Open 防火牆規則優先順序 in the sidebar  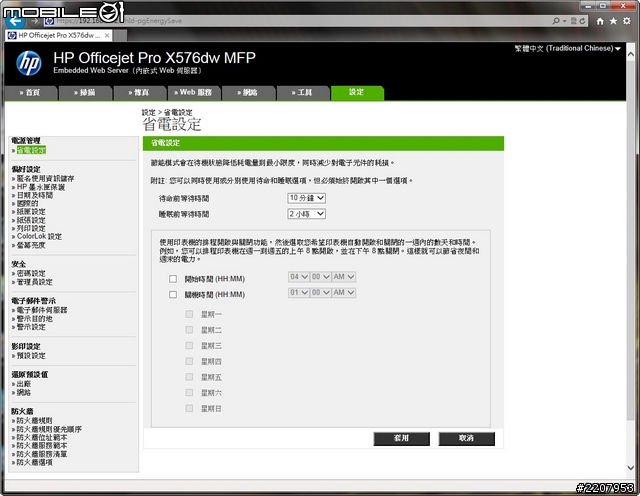pos(49,429)
